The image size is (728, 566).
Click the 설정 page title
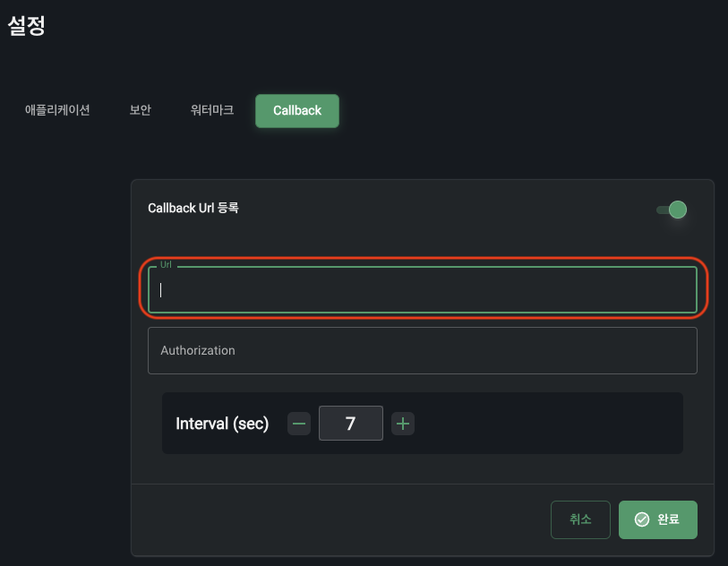click(x=27, y=26)
